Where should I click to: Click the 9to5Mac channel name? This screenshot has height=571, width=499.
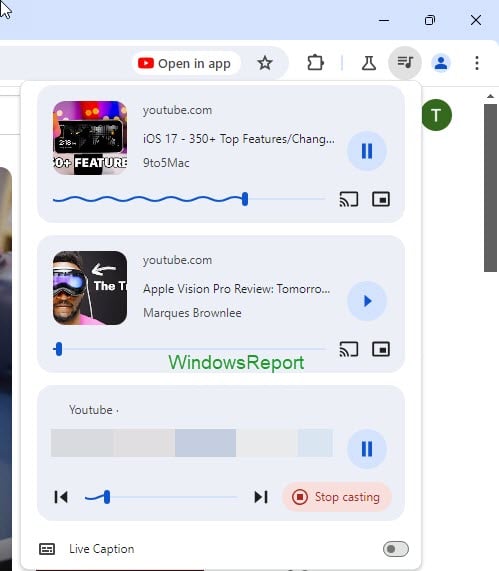[x=166, y=163]
